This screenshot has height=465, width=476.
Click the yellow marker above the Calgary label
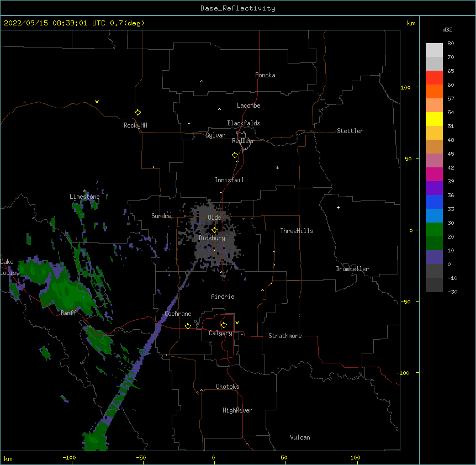224,325
